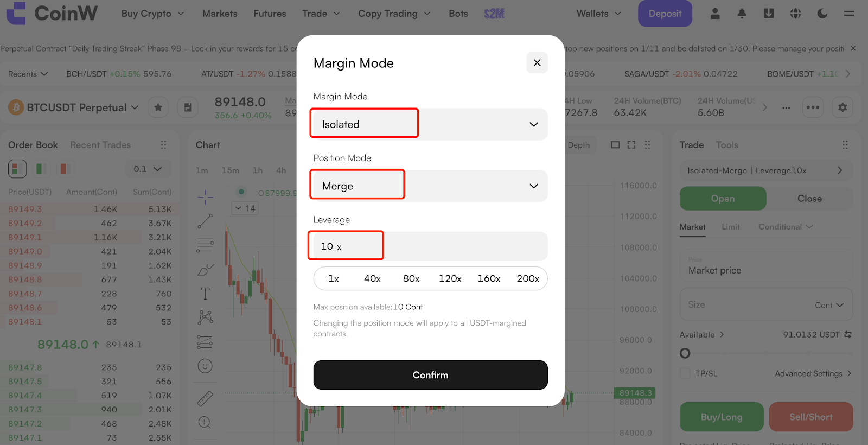This screenshot has height=445, width=868.
Task: Select the ruler measure tool
Action: click(x=205, y=398)
